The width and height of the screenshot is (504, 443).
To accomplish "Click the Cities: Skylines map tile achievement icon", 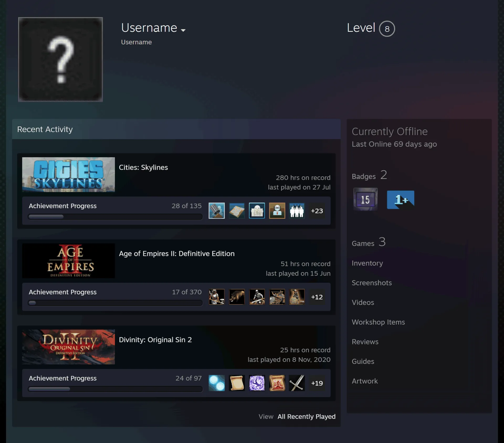I will (x=237, y=210).
